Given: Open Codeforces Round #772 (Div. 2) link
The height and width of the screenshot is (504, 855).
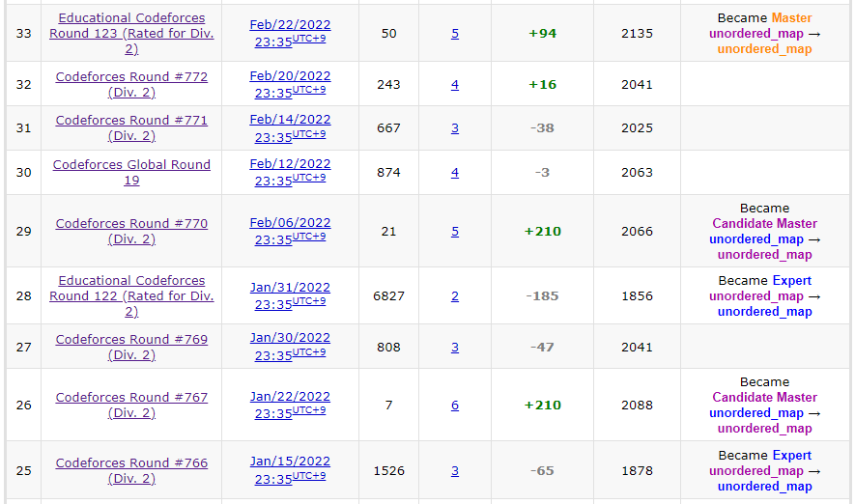Looking at the screenshot, I should tap(131, 84).
